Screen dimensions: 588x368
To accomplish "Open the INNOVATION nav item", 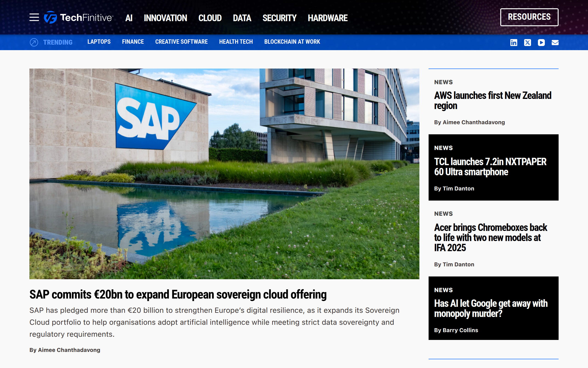I will click(x=165, y=18).
